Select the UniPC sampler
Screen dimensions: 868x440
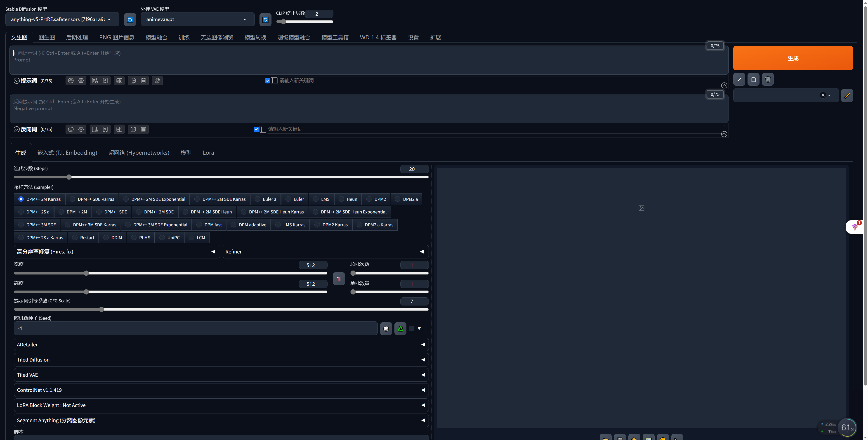[x=169, y=238]
